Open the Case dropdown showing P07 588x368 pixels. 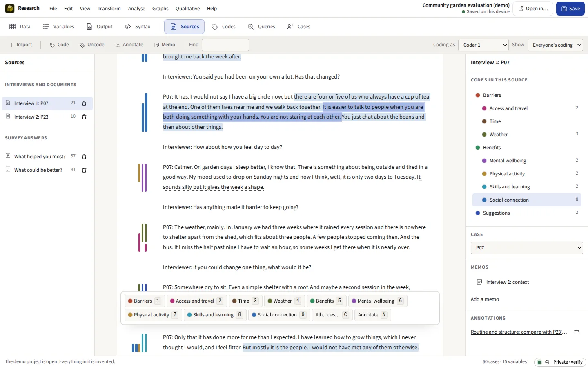tap(527, 248)
